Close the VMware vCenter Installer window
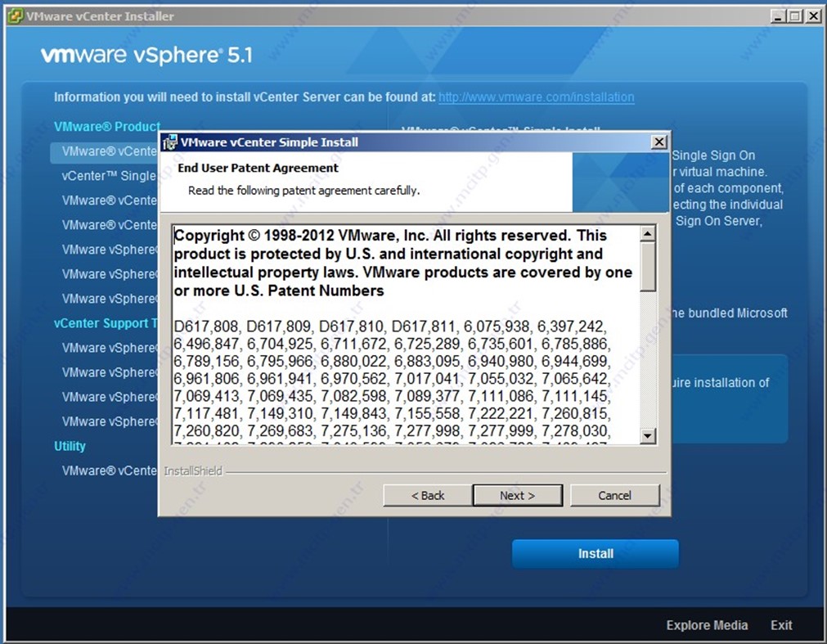This screenshot has width=827, height=644. point(814,16)
